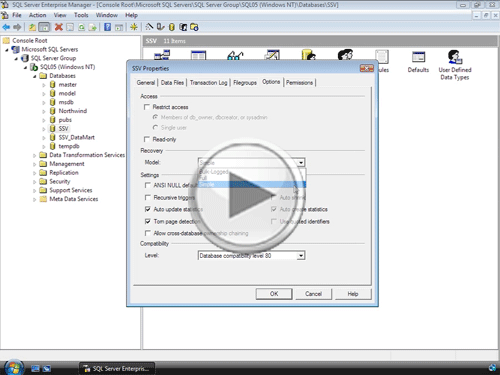Click Help in SSV Properties
Image resolution: width=500 pixels, height=375 pixels.
353,294
